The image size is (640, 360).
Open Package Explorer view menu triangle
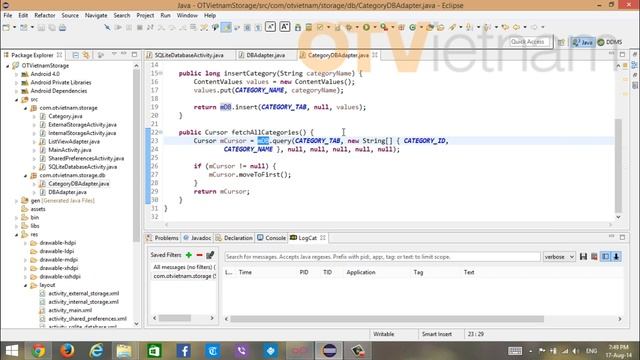(114, 54)
